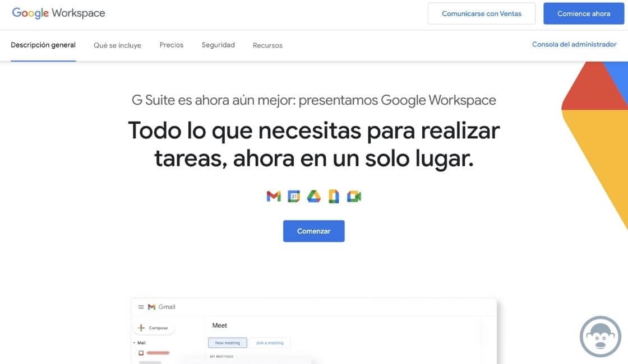Click MY MEETINGS label in preview
Image resolution: width=628 pixels, height=364 pixels.
221,356
